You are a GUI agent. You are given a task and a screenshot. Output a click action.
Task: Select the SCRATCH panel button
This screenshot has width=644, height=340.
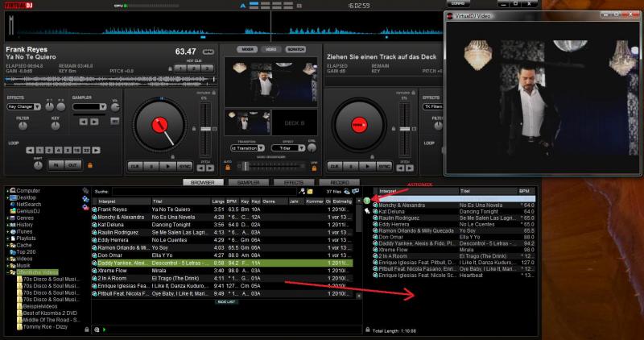[x=295, y=49]
